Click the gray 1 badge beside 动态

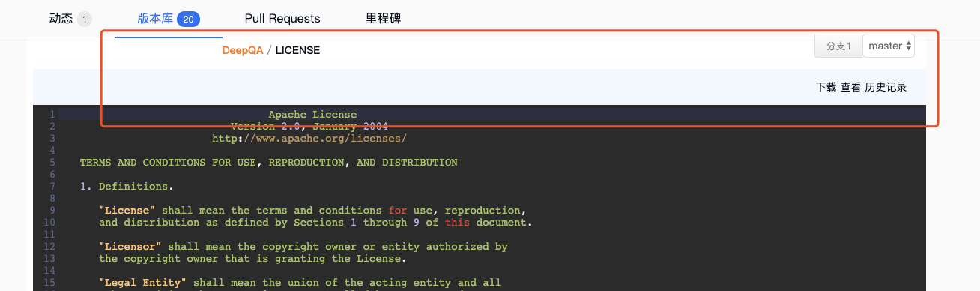click(x=84, y=19)
